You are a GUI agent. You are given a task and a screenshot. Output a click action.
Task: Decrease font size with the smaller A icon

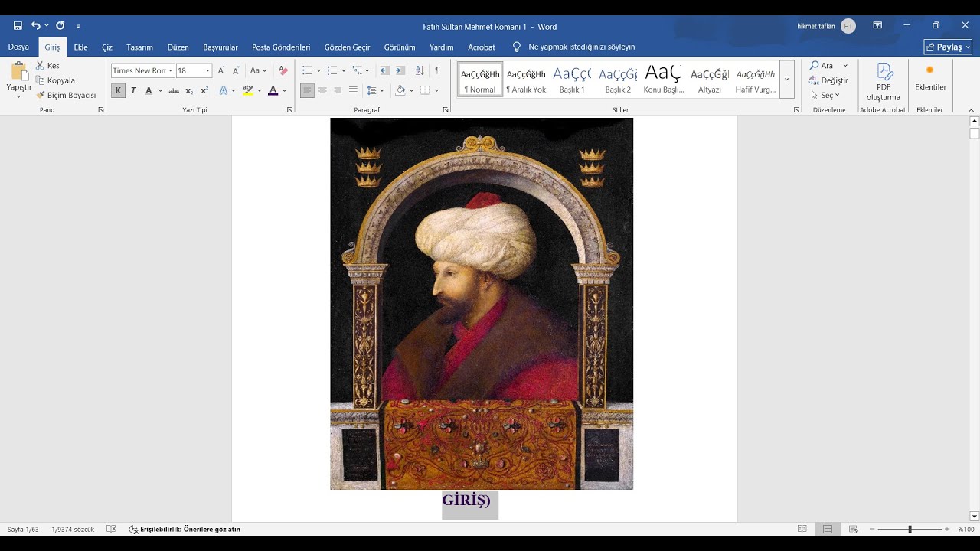[236, 70]
